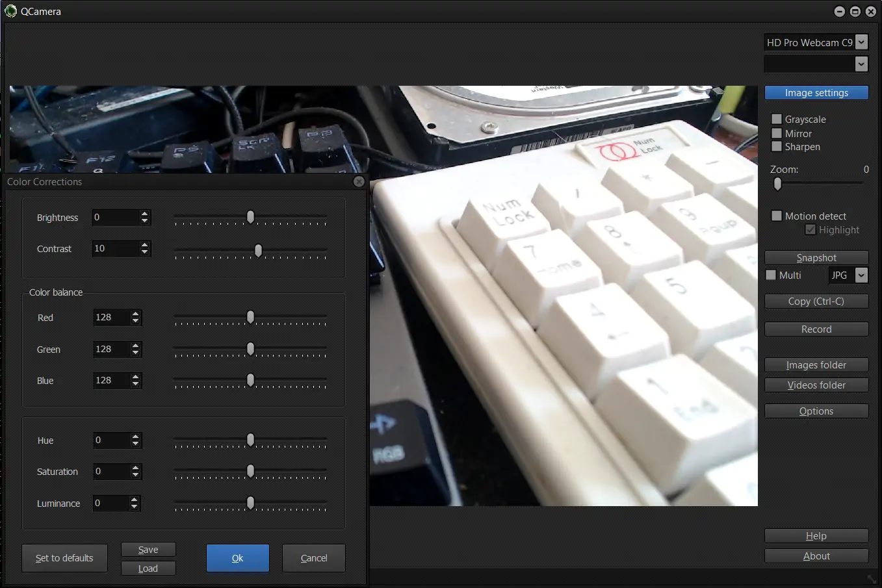Screen dimensions: 882x588
Task: Increase Red value with up arrow
Action: coord(135,314)
